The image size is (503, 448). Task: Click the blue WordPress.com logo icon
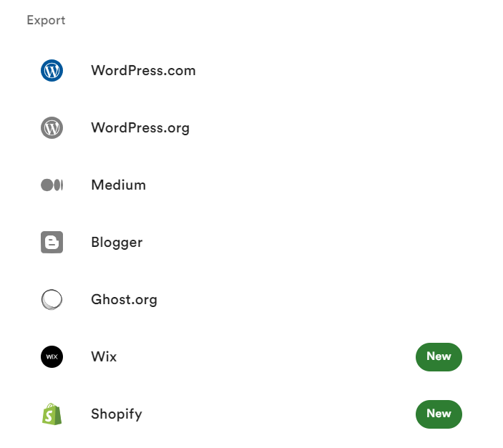[x=52, y=70]
